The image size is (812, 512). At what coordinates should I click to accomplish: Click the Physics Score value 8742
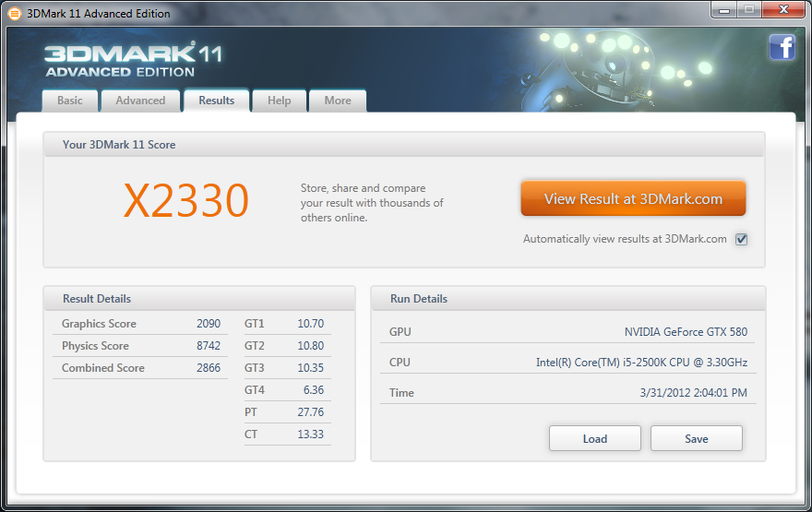point(209,346)
